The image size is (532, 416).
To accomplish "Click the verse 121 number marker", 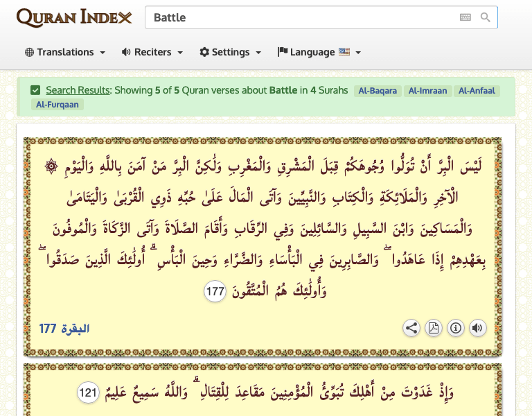I will tap(87, 392).
